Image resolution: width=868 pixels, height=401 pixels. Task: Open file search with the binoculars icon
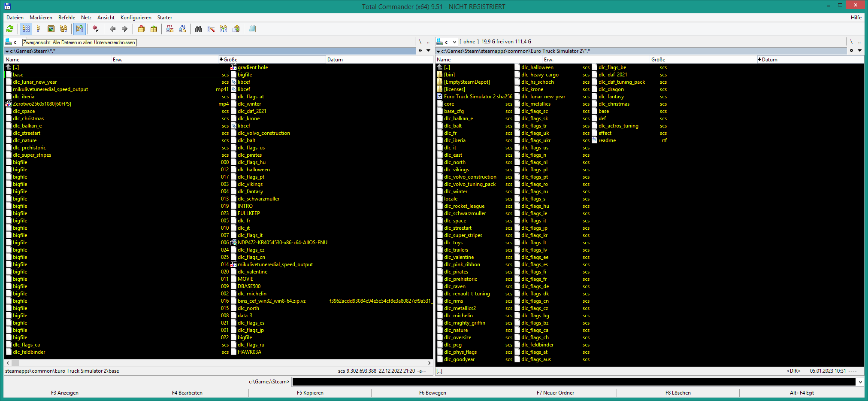(x=199, y=29)
